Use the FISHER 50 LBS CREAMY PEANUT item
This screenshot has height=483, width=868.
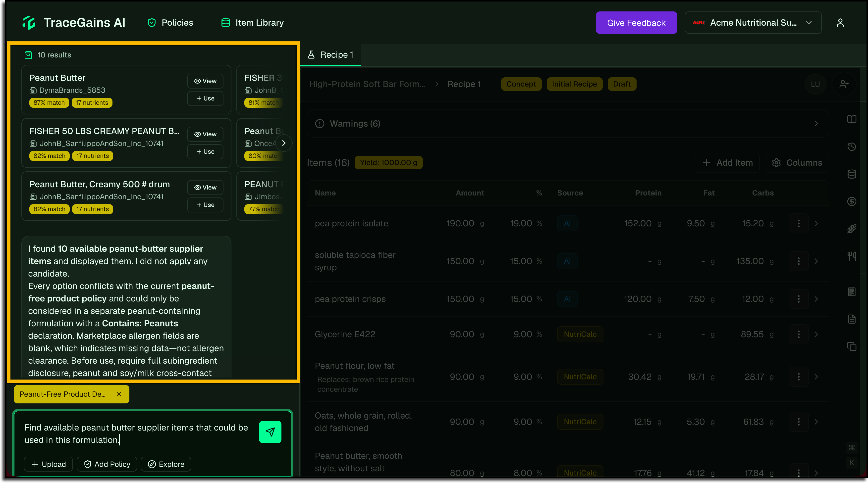[205, 151]
